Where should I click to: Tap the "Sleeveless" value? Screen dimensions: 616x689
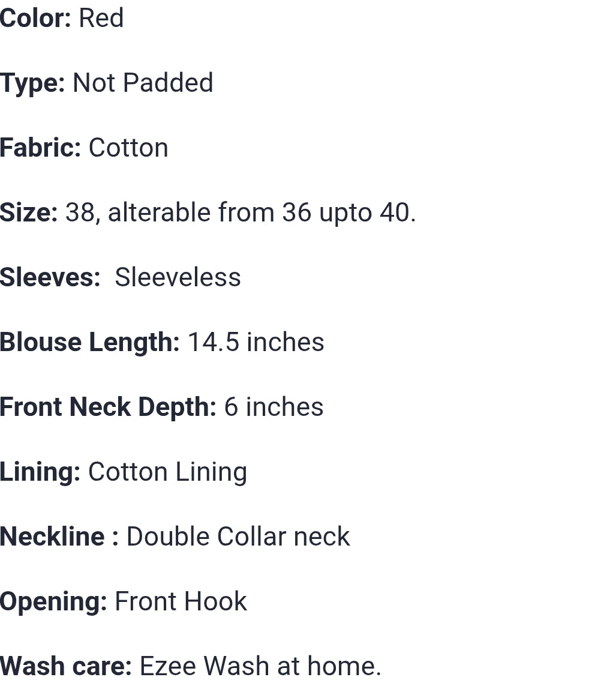pos(178,277)
